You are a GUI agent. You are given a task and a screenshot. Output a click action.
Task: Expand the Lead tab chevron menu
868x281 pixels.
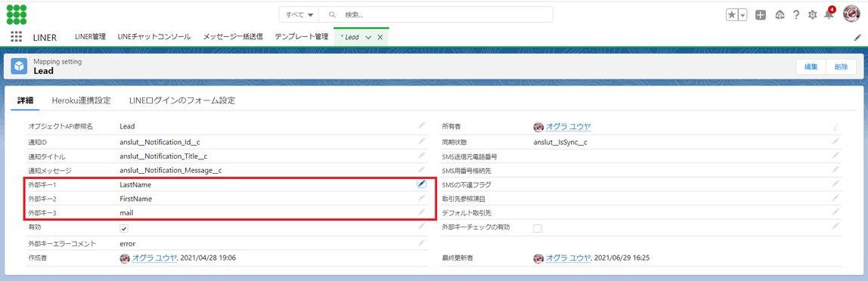click(x=369, y=37)
